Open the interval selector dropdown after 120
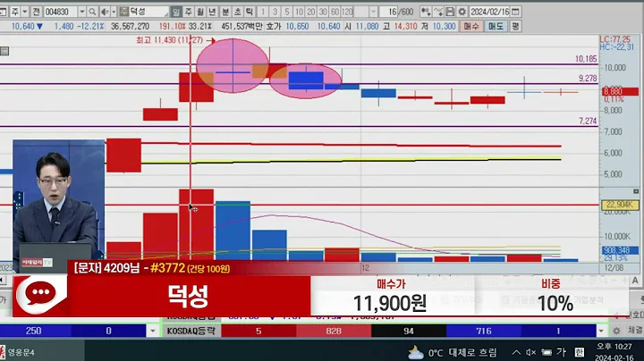The height and width of the screenshot is (361, 644). [373, 12]
